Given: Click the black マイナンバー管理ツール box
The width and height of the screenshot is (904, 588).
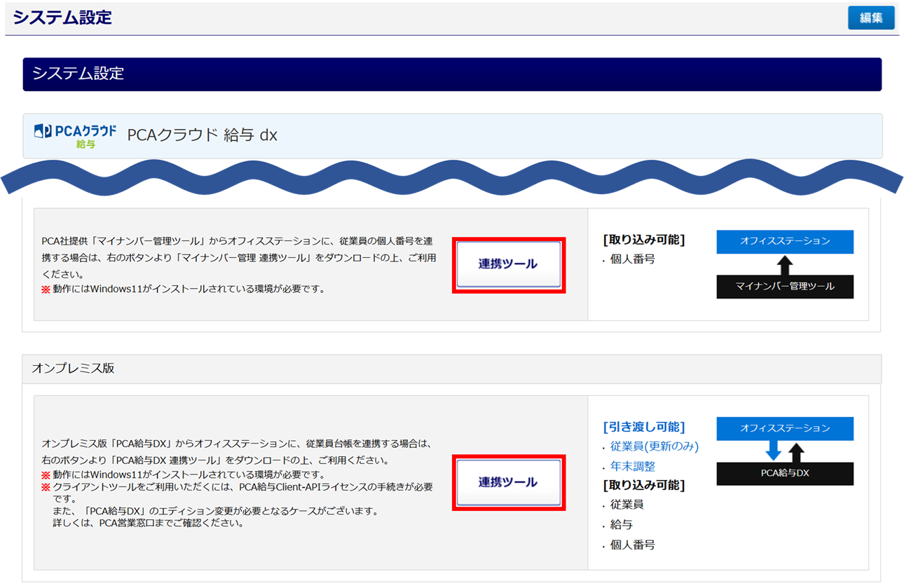Looking at the screenshot, I should pyautogui.click(x=785, y=287).
